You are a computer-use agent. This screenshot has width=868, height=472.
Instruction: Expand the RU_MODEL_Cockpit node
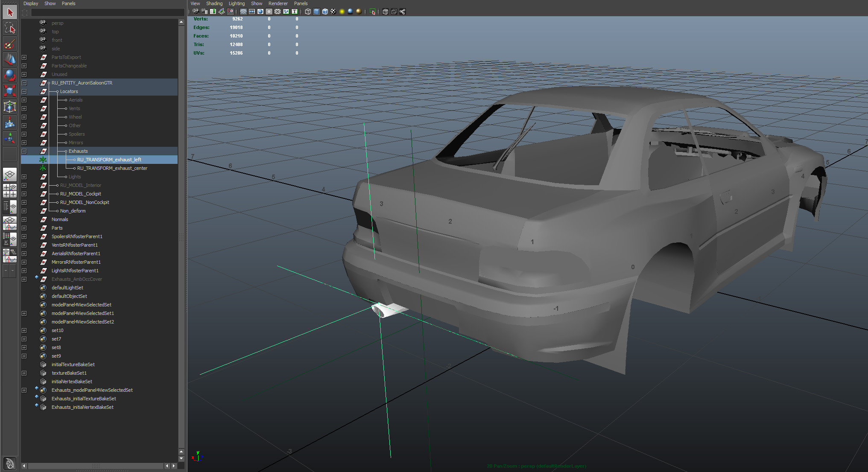click(24, 194)
